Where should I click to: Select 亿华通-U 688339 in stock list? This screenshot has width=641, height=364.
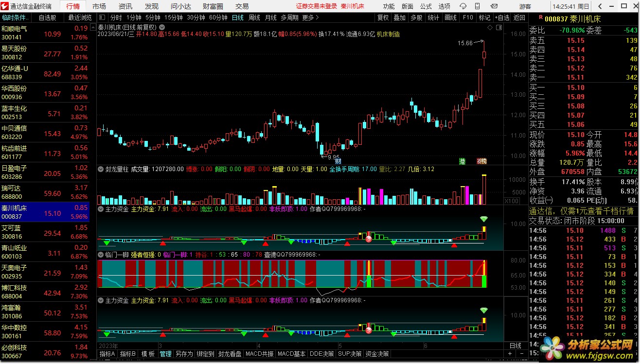click(x=45, y=72)
